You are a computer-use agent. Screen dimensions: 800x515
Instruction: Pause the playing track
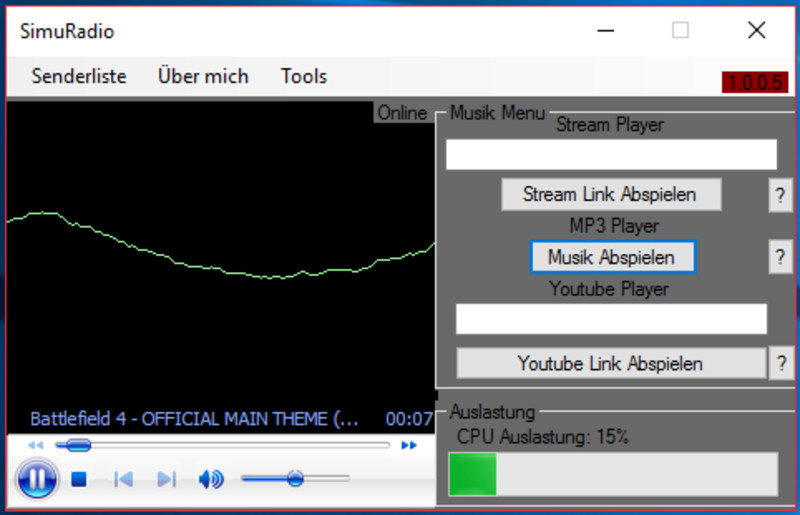(36, 479)
